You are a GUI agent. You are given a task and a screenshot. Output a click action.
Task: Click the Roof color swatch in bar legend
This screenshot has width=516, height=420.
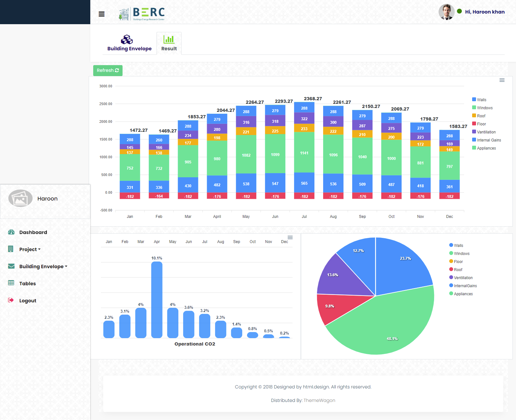(x=474, y=116)
